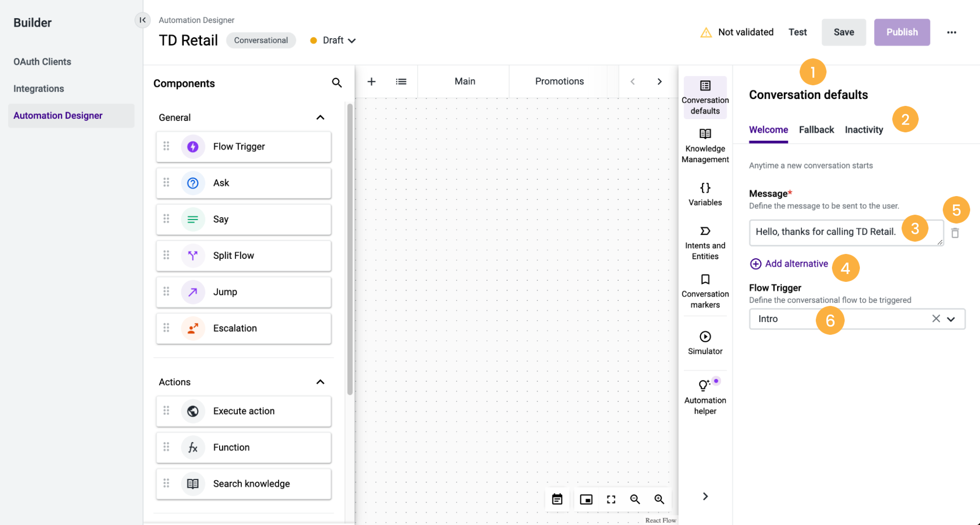This screenshot has height=525, width=980.
Task: Open the more options ellipsis menu
Action: coord(952,32)
